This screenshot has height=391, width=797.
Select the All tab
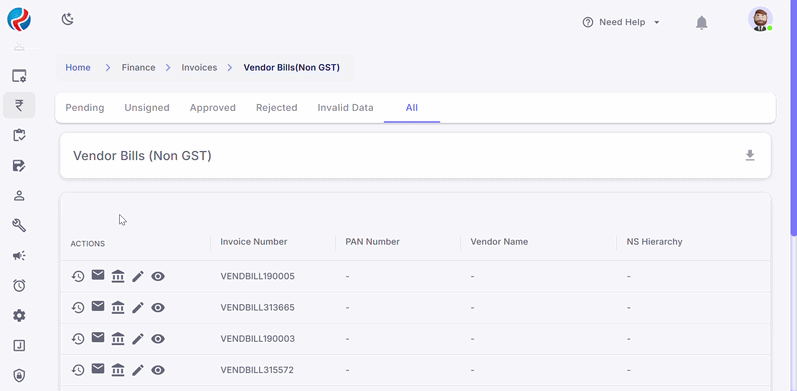point(412,108)
